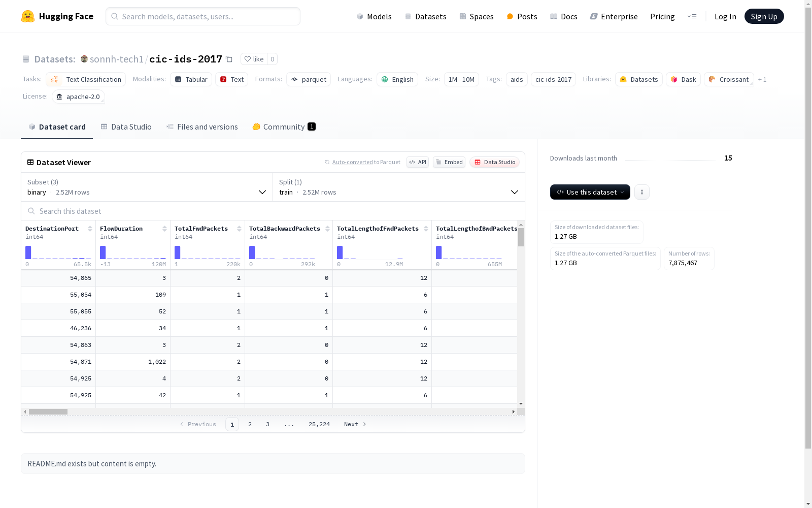Select the Text Classification task tag
Viewport: 812px width, 508px height.
point(86,79)
